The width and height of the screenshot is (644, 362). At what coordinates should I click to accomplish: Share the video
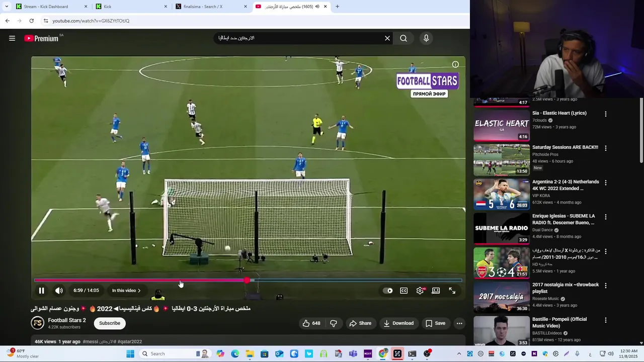(360, 323)
